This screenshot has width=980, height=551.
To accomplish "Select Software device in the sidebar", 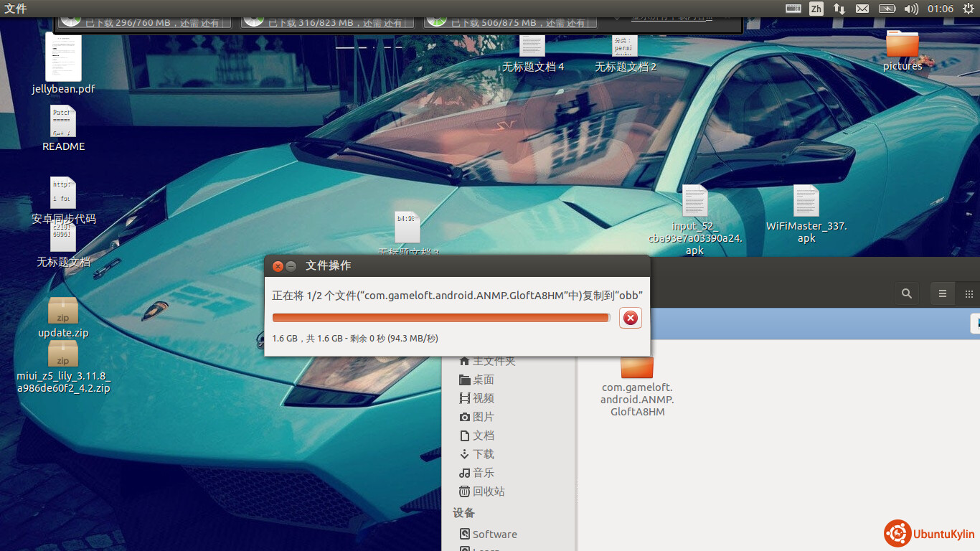I will [x=494, y=534].
